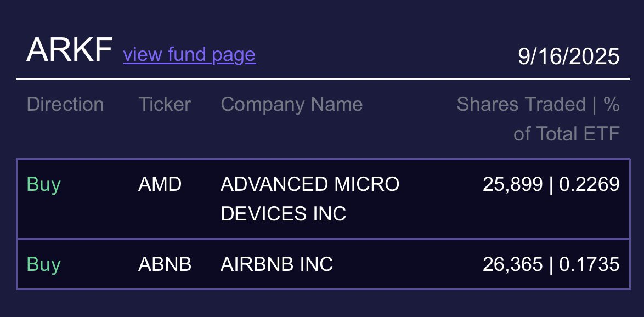Image resolution: width=644 pixels, height=317 pixels.
Task: Click Buy in the AMD row
Action: (43, 184)
